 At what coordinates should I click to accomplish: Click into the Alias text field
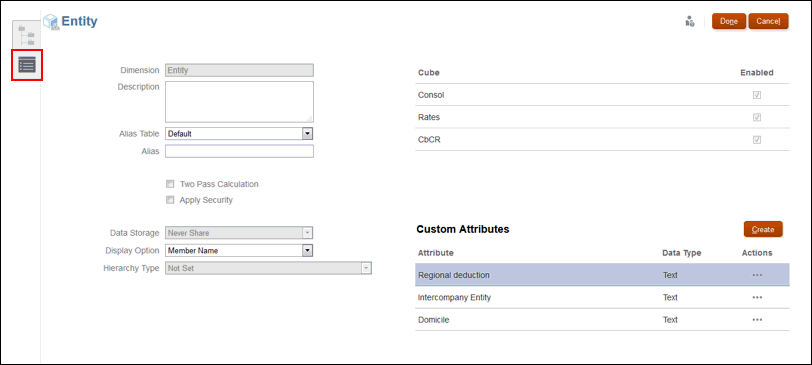[239, 151]
